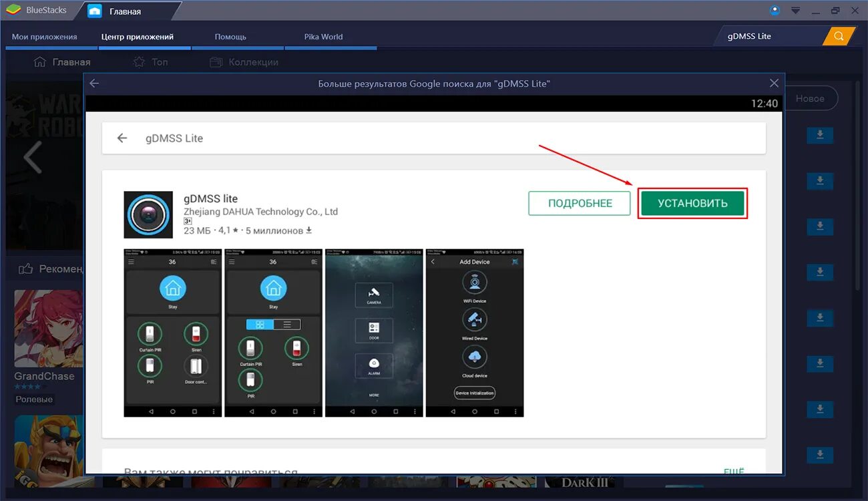868x501 pixels.
Task: Open the title bar dropdown arrow menu
Action: 795,11
